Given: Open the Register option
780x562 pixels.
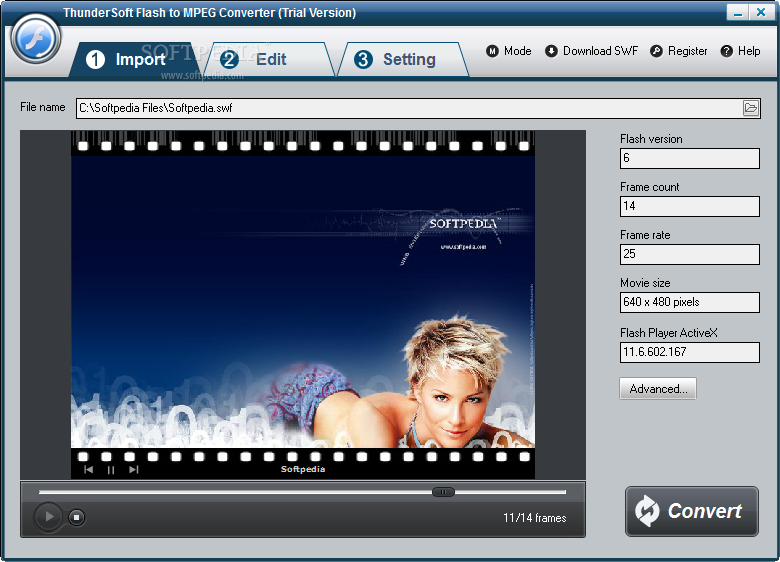Looking at the screenshot, I should coord(679,51).
